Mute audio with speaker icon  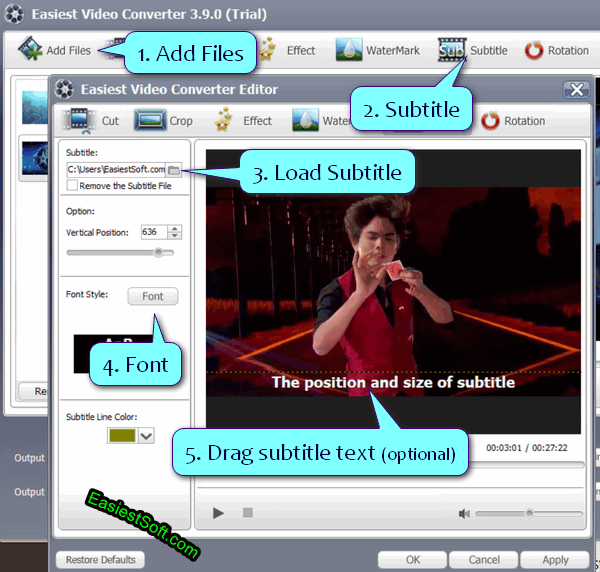coord(464,513)
